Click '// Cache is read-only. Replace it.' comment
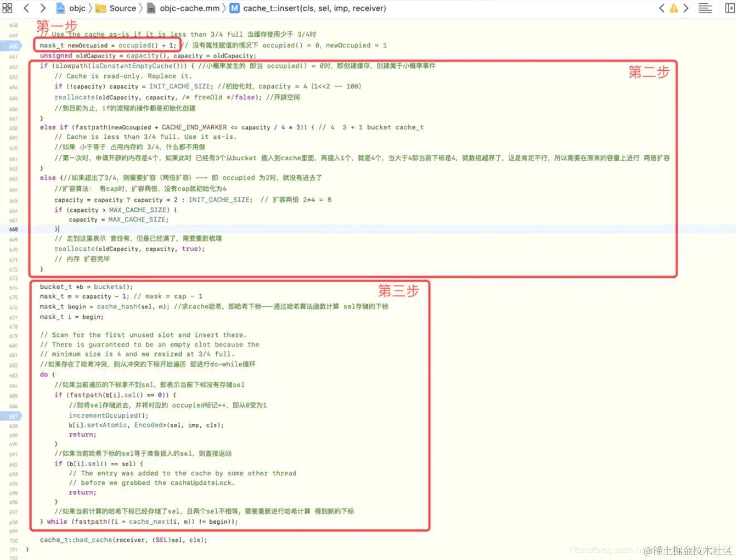 pyautogui.click(x=123, y=76)
